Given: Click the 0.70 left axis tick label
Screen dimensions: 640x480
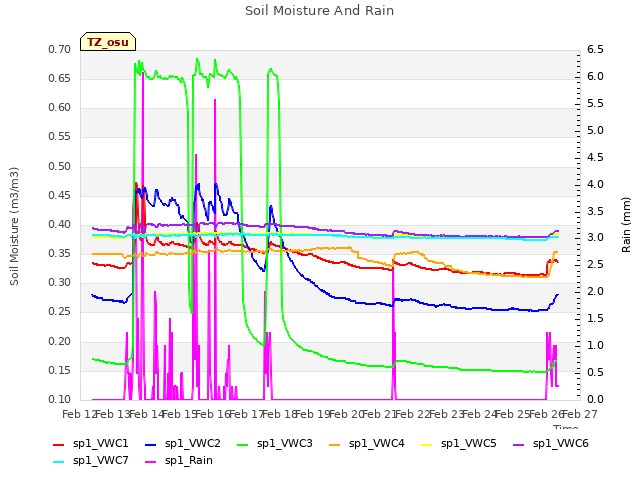Looking at the screenshot, I should click(60, 49).
